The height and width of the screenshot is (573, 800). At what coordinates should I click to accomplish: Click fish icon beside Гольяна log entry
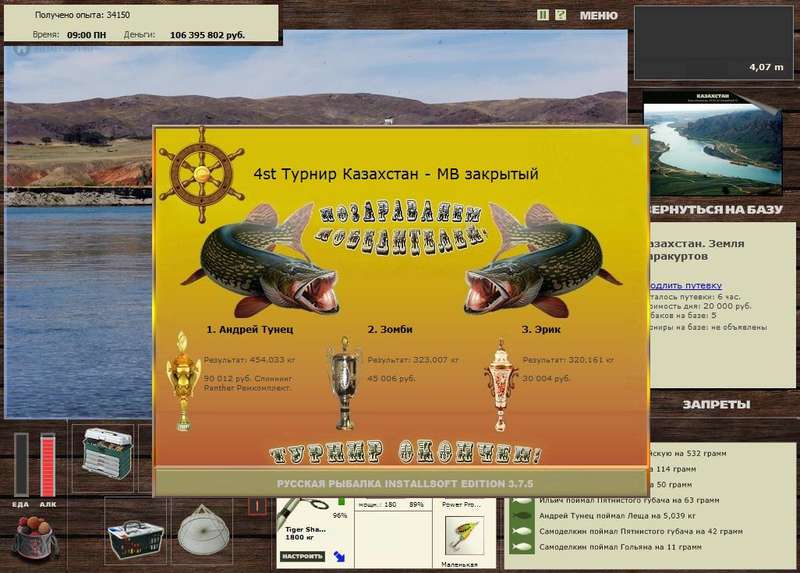[521, 547]
